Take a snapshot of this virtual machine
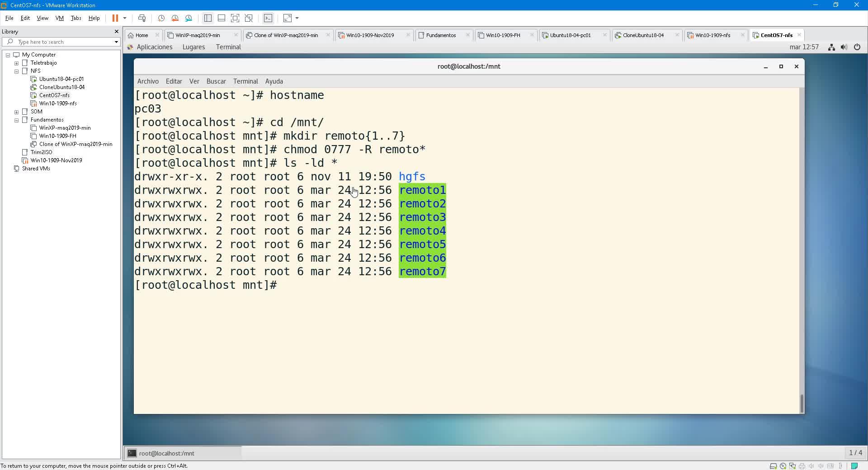This screenshot has width=868, height=470. tap(161, 18)
